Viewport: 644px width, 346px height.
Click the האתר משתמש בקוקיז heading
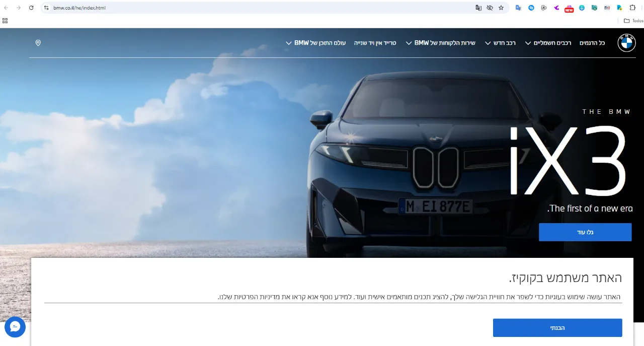point(566,278)
